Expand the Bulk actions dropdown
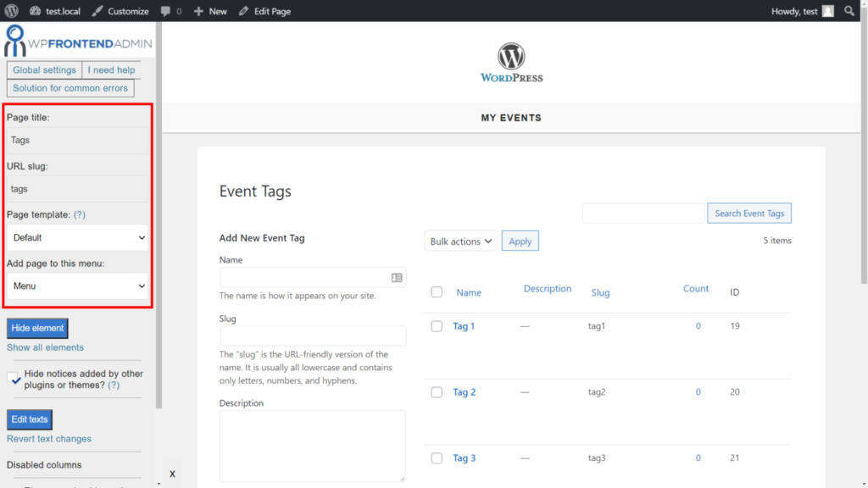The image size is (868, 488). 460,241
